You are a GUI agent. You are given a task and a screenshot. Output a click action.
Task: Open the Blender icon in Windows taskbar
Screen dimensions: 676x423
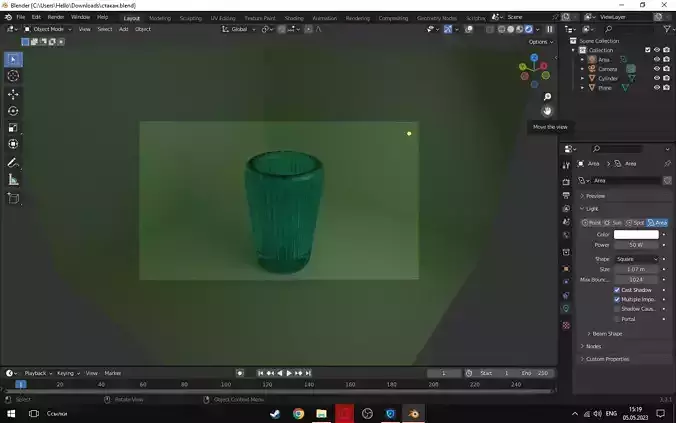coord(413,414)
